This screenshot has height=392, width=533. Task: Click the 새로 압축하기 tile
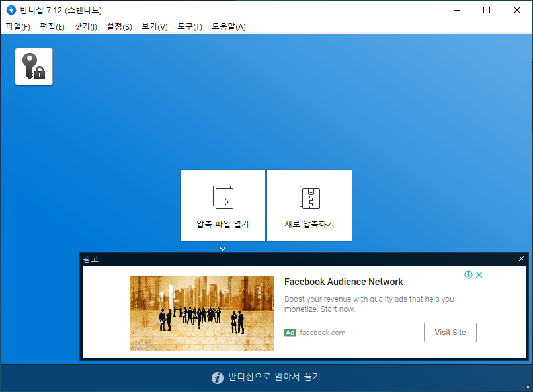(309, 206)
